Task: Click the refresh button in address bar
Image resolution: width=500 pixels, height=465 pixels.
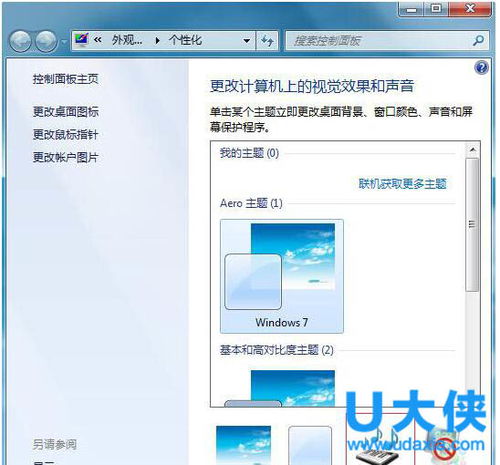Action: (267, 41)
